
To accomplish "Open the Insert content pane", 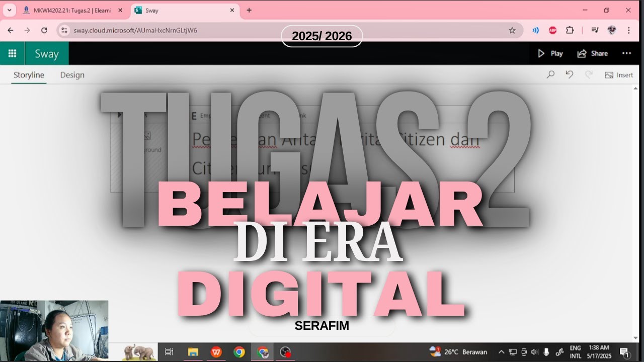I will 619,75.
